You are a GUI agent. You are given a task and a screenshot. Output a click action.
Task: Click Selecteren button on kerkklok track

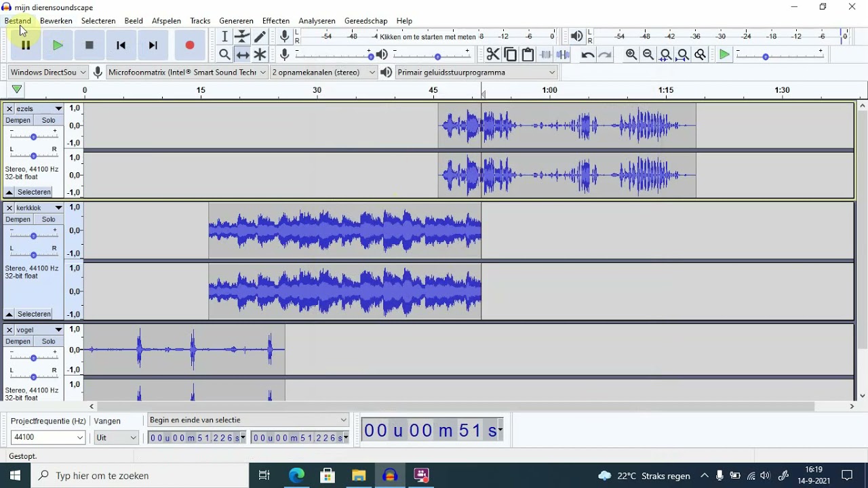pos(34,314)
